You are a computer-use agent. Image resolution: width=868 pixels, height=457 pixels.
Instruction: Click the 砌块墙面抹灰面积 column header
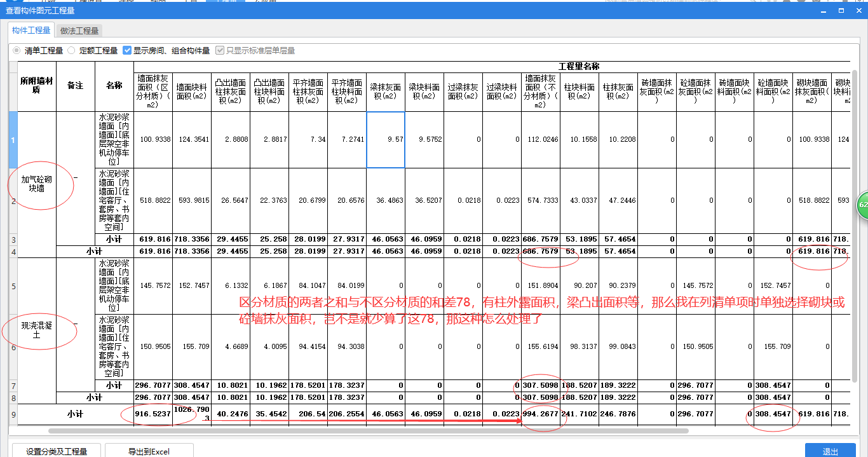click(812, 92)
